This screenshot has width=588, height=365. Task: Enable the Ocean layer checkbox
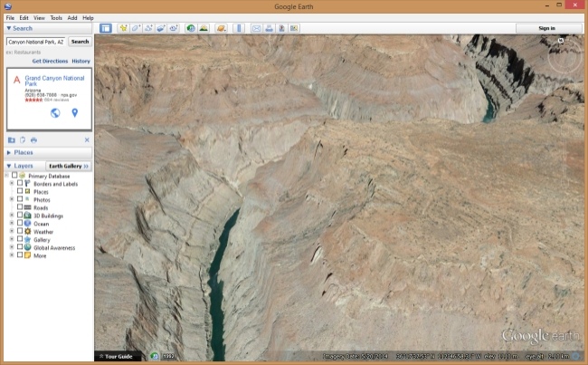tap(20, 223)
